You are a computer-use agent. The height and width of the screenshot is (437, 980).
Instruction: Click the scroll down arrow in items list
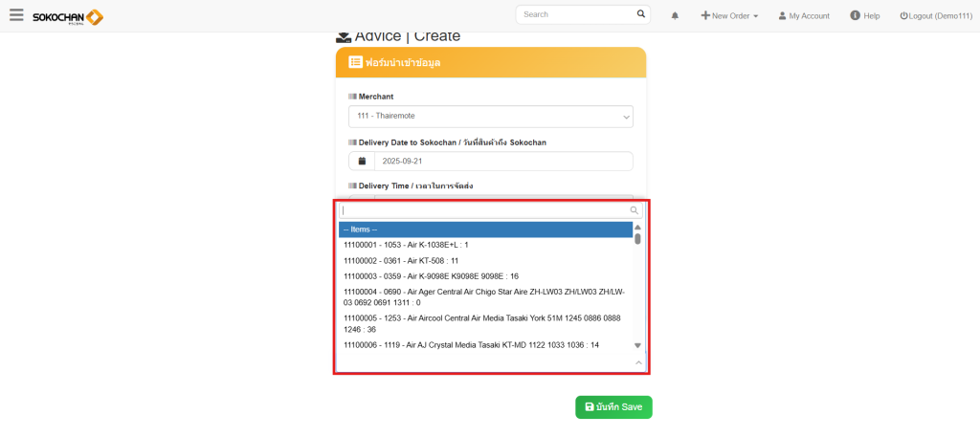click(x=637, y=345)
